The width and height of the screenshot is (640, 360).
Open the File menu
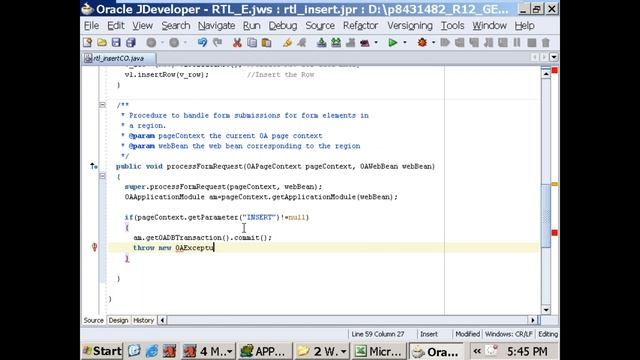pos(91,26)
